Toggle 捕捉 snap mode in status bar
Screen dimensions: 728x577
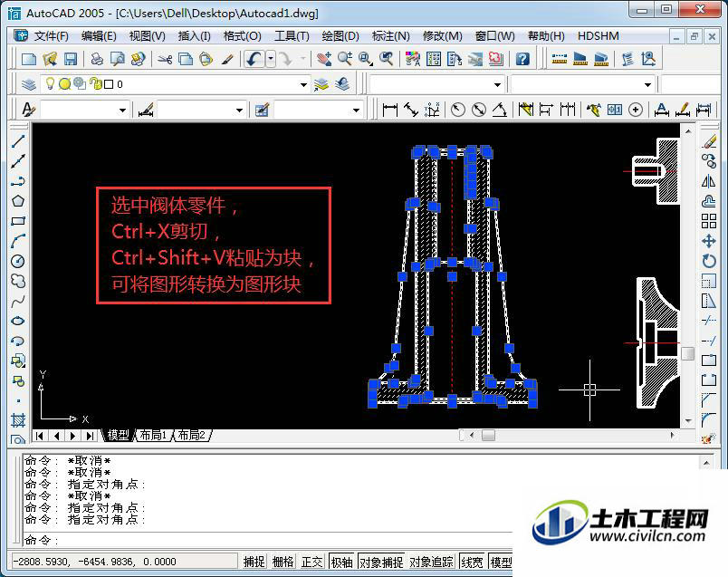pyautogui.click(x=254, y=562)
